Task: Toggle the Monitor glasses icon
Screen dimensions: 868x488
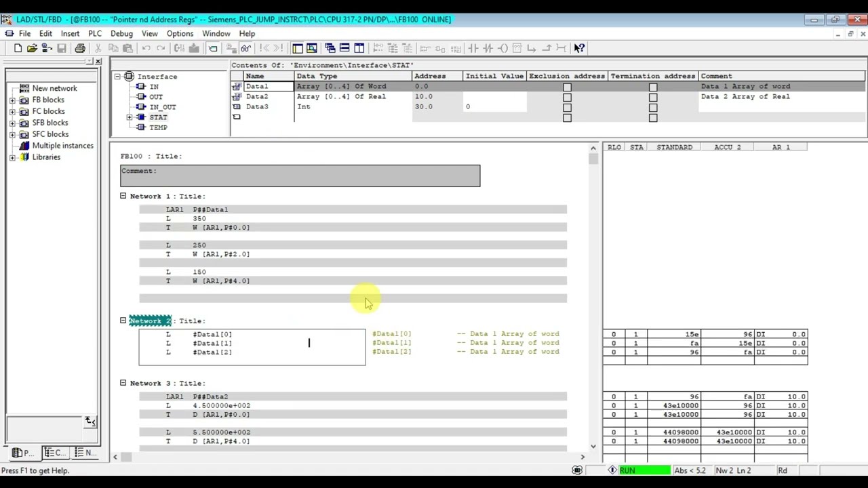Action: (246, 48)
